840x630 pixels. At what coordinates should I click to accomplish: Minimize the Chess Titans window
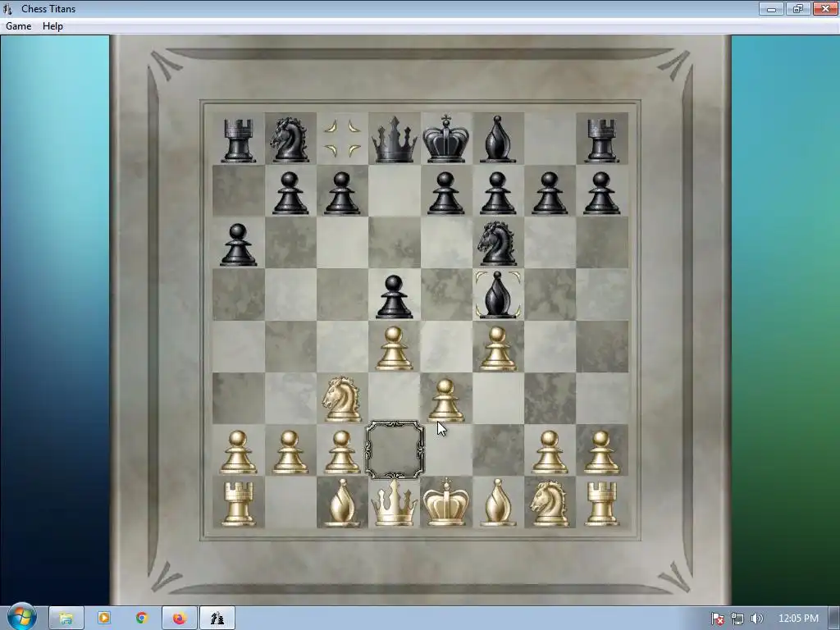point(771,8)
